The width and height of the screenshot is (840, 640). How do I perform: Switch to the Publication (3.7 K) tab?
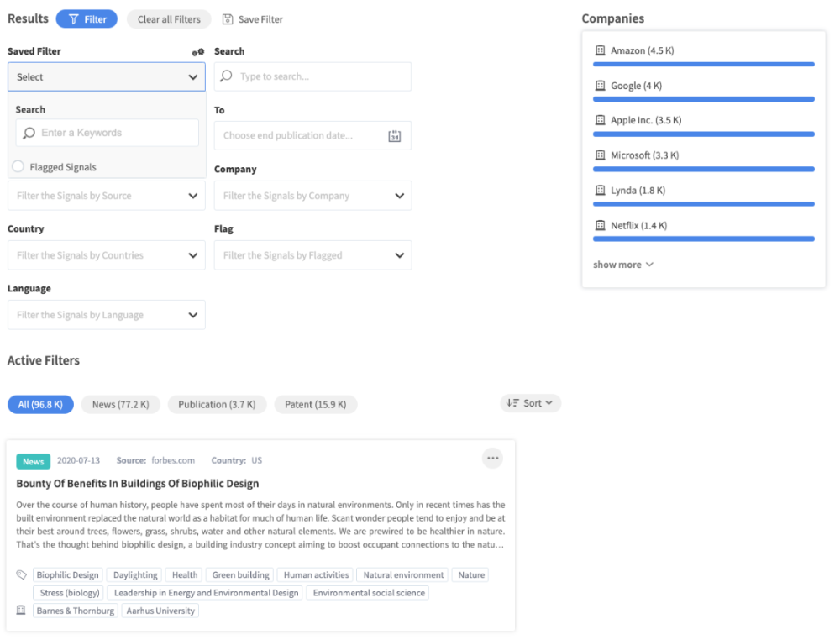point(217,404)
